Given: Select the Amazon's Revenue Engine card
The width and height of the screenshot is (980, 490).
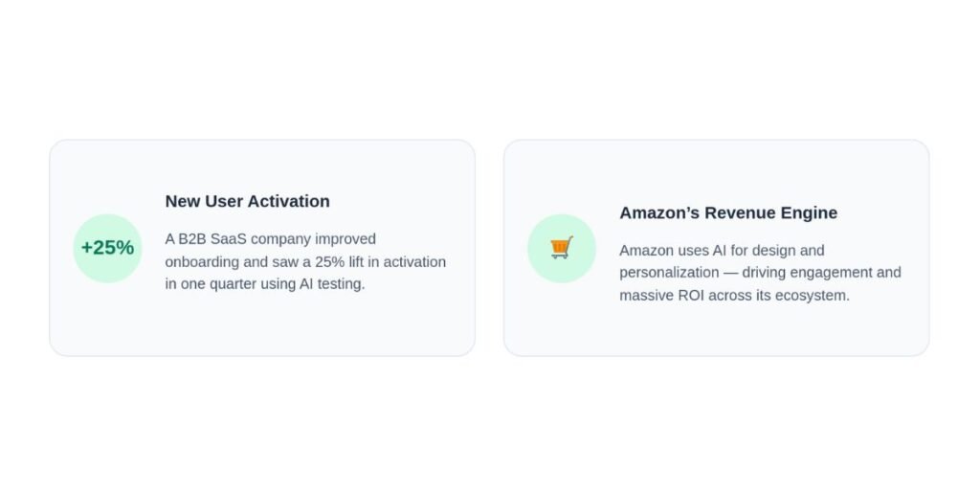Looking at the screenshot, I should pos(716,248).
